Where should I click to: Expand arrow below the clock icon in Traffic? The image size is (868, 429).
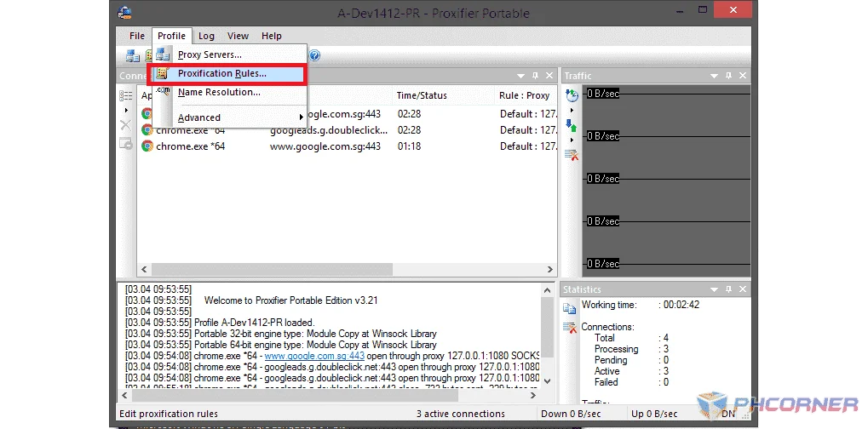pos(572,111)
